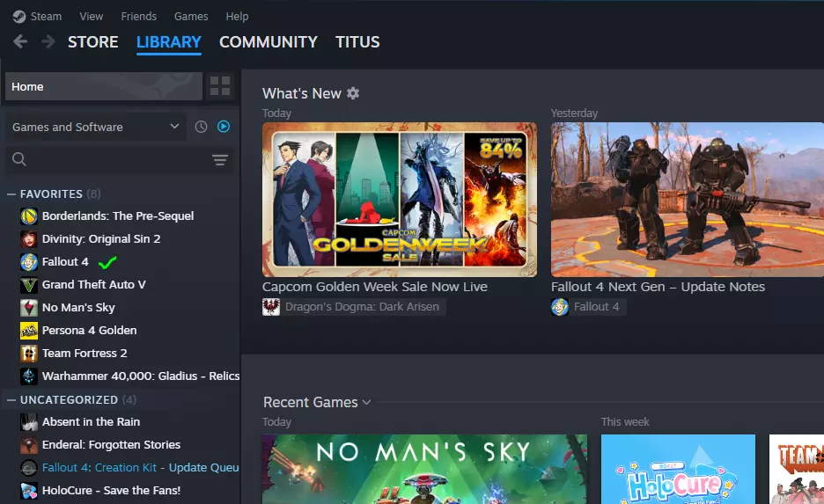The image size is (824, 504).
Task: Open the Help menu
Action: tap(237, 17)
